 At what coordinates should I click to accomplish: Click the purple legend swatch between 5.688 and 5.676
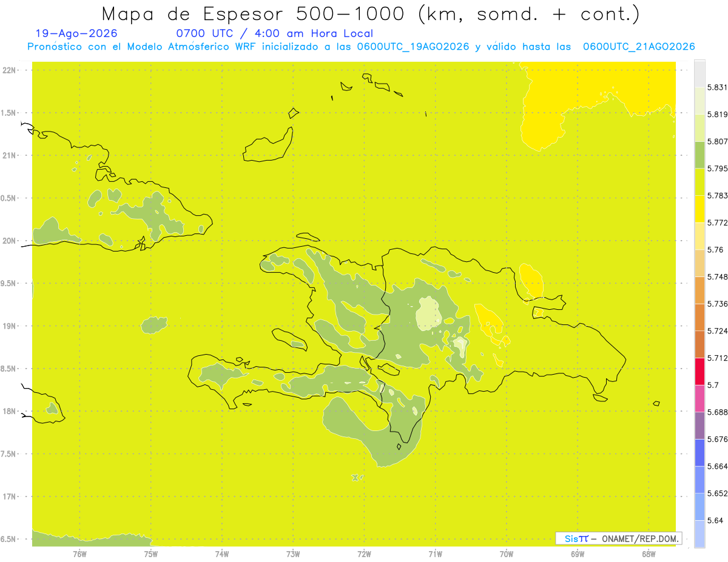point(699,425)
